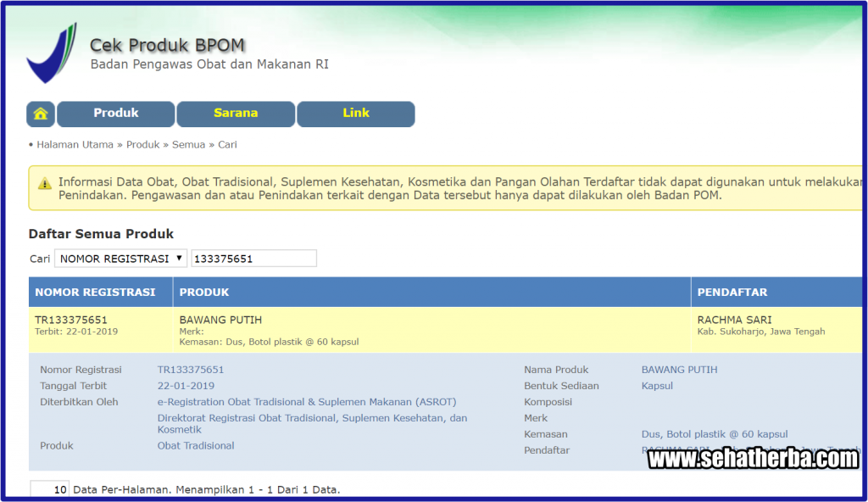The height and width of the screenshot is (502, 868).
Task: Click the Kapsul value
Action: pos(657,386)
